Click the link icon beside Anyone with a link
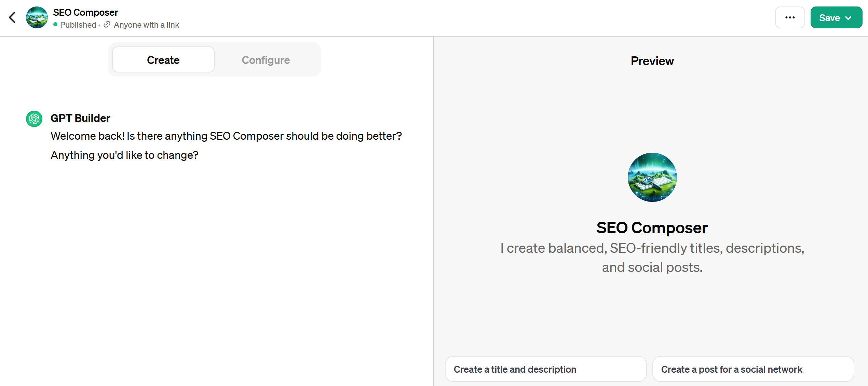 click(107, 25)
